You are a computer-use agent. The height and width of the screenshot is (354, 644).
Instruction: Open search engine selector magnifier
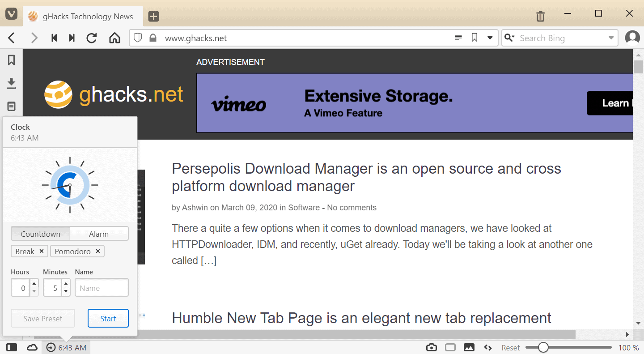point(509,38)
